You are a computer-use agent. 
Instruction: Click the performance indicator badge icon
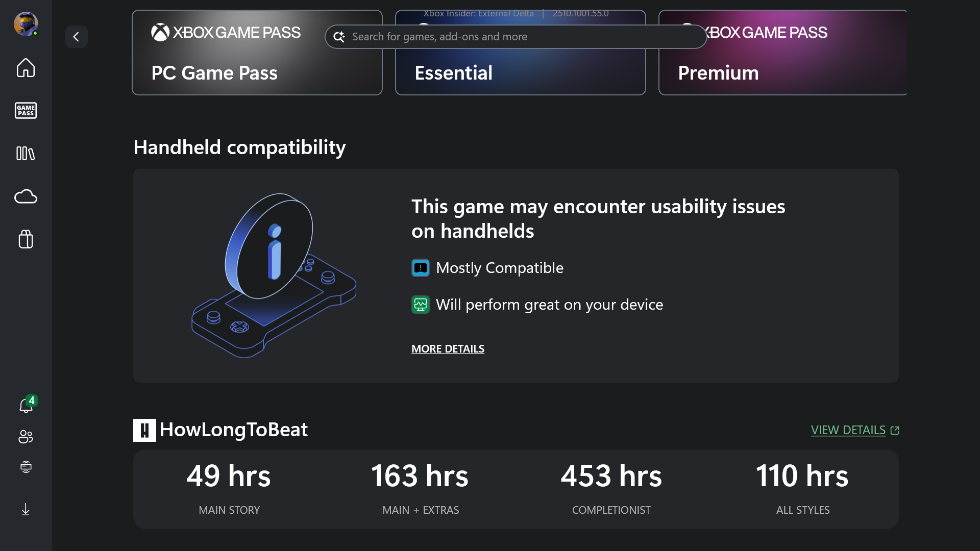click(x=420, y=305)
